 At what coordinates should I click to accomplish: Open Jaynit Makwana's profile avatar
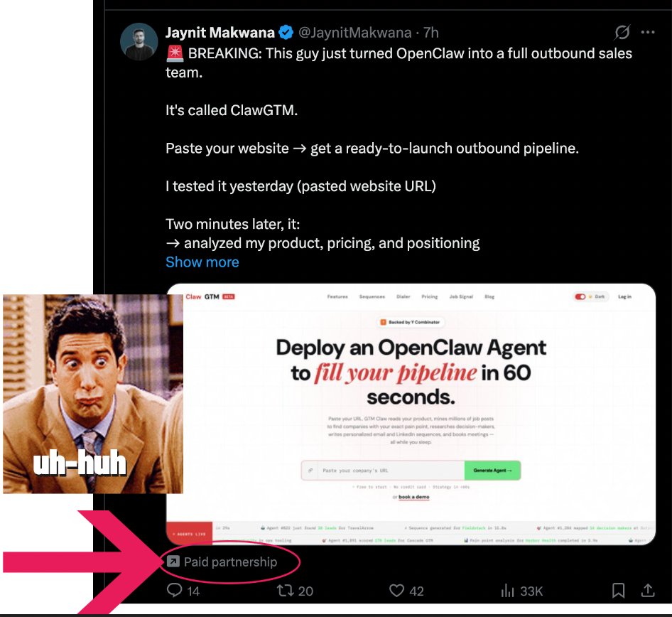click(139, 42)
